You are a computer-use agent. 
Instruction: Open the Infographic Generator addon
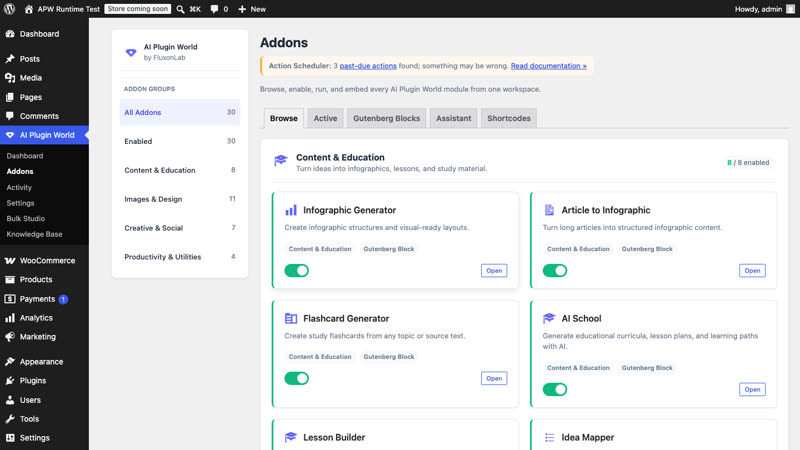click(x=494, y=271)
